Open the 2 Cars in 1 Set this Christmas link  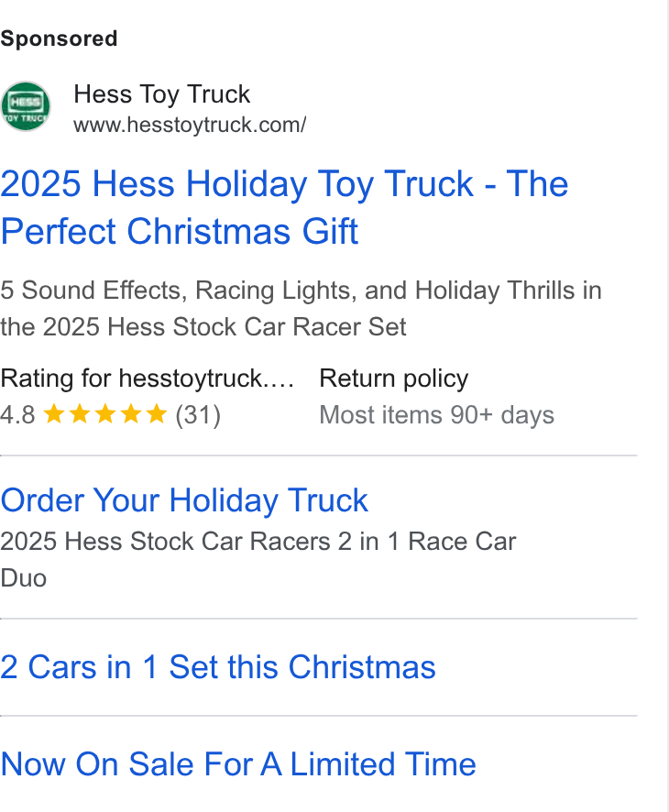218,666
